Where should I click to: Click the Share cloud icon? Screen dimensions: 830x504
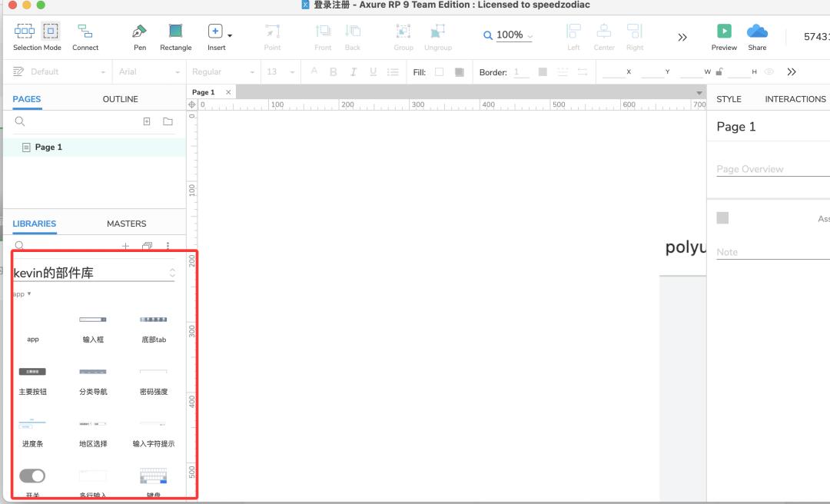point(757,31)
